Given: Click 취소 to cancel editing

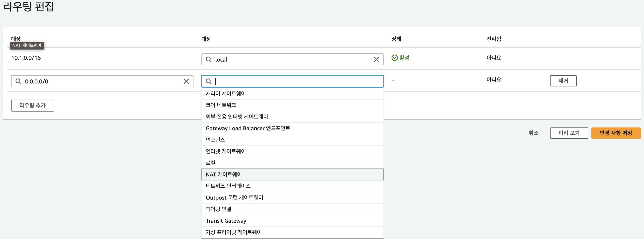Looking at the screenshot, I should (533, 133).
